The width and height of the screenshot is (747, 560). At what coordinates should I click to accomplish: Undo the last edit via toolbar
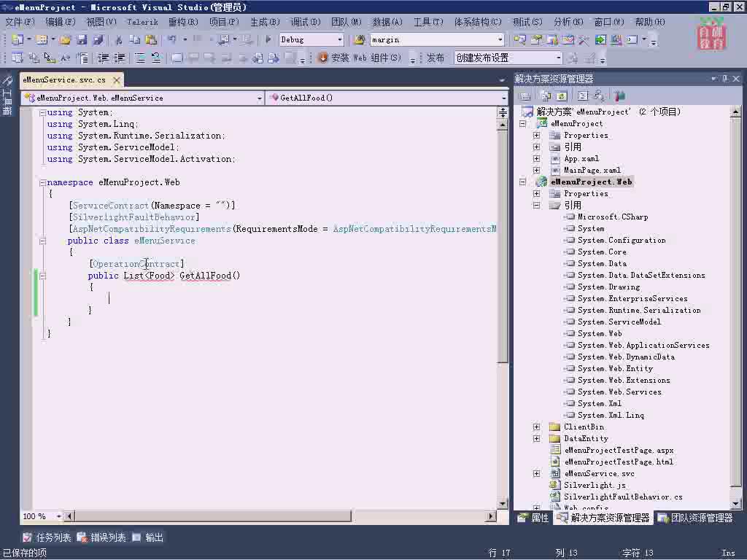171,39
